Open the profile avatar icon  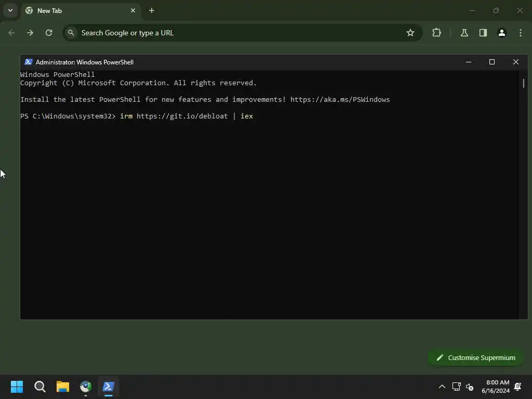point(502,33)
